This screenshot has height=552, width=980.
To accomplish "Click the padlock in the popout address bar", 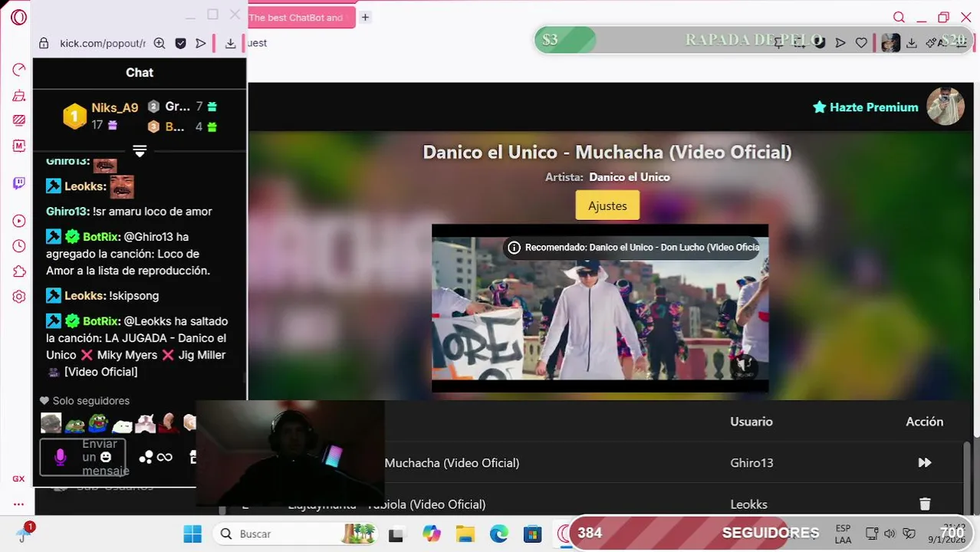I will [44, 44].
